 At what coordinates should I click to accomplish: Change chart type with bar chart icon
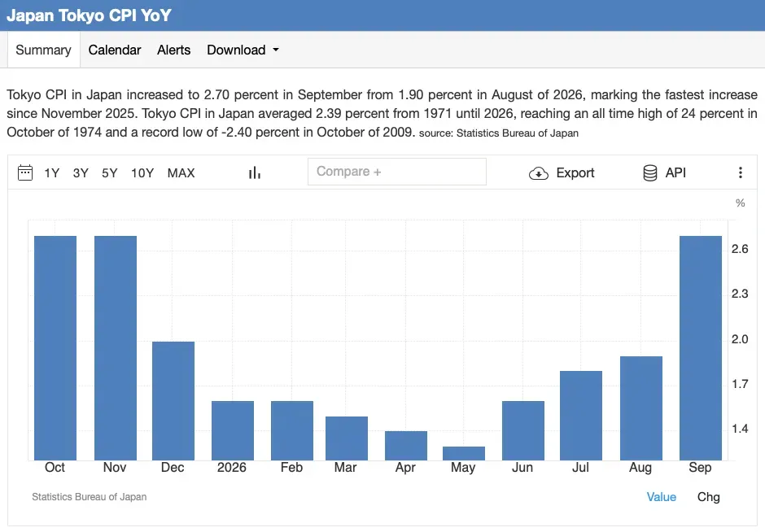point(254,172)
